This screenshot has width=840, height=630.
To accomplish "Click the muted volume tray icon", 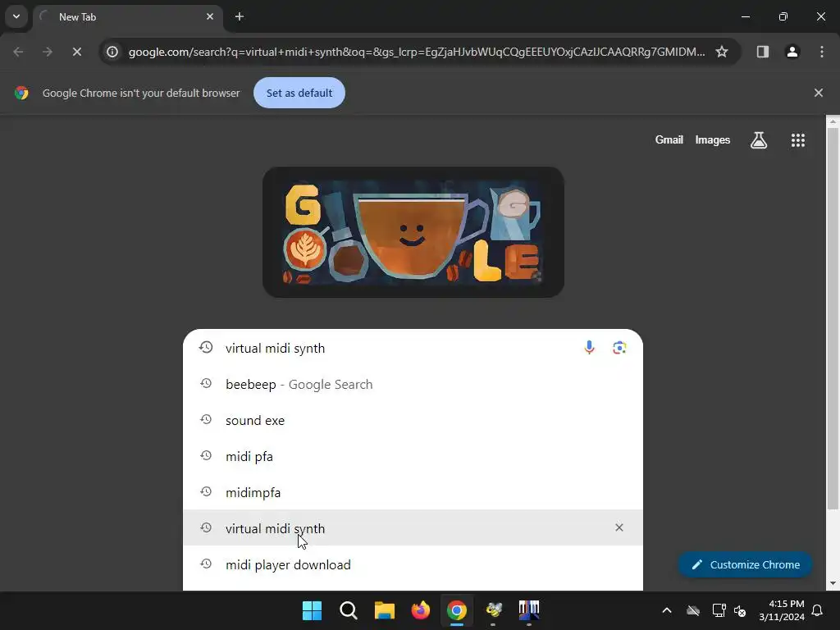I will pyautogui.click(x=740, y=610).
